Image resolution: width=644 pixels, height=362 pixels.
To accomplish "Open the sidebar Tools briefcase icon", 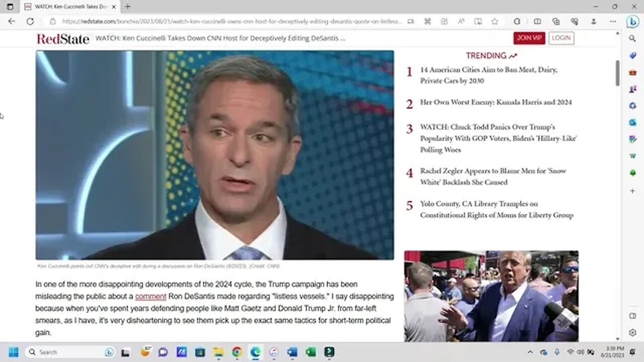I will click(x=632, y=72).
